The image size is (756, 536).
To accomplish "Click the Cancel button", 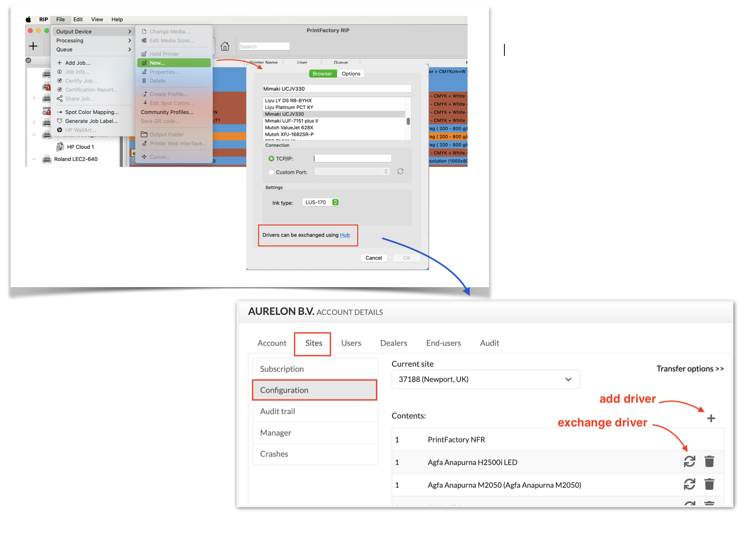I will [374, 258].
